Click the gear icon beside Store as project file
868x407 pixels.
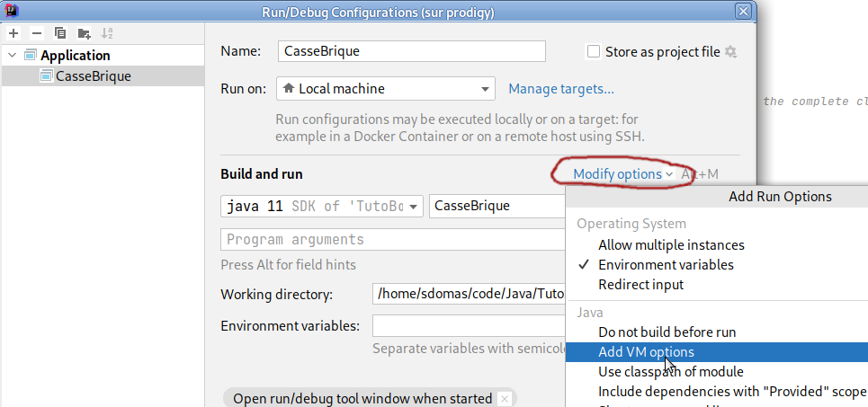(730, 51)
